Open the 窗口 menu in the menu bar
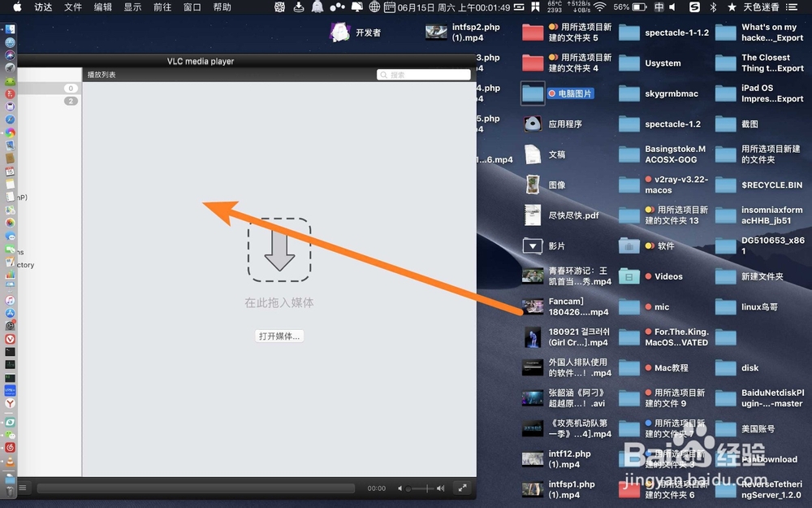Screen dimensions: 812x508 (192, 7)
